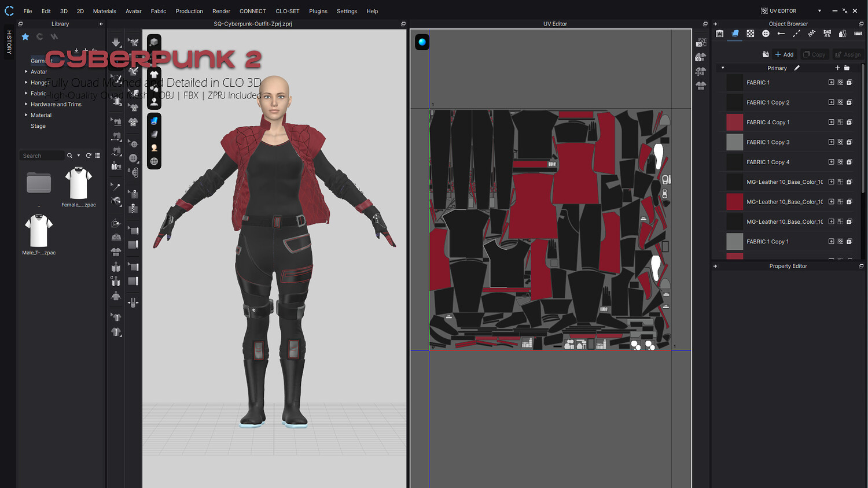
Task: Toggle the Show Avatar head icon
Action: coord(154,101)
